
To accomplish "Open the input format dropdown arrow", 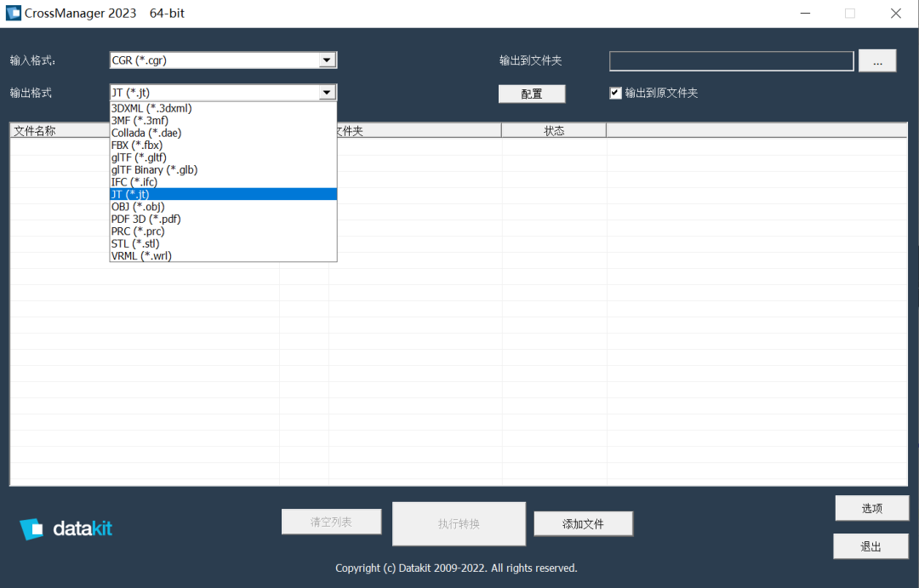I will [327, 60].
